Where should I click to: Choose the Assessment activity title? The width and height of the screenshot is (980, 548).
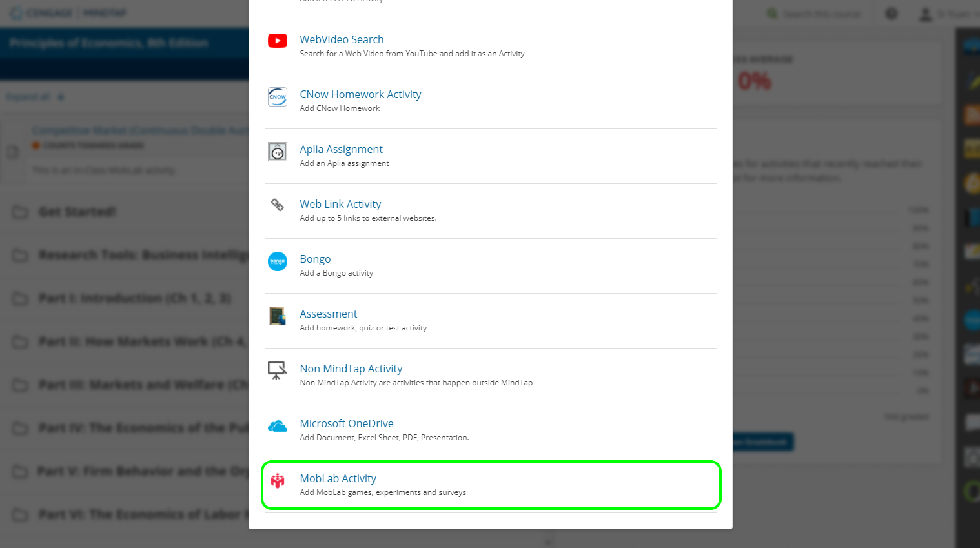click(x=328, y=314)
